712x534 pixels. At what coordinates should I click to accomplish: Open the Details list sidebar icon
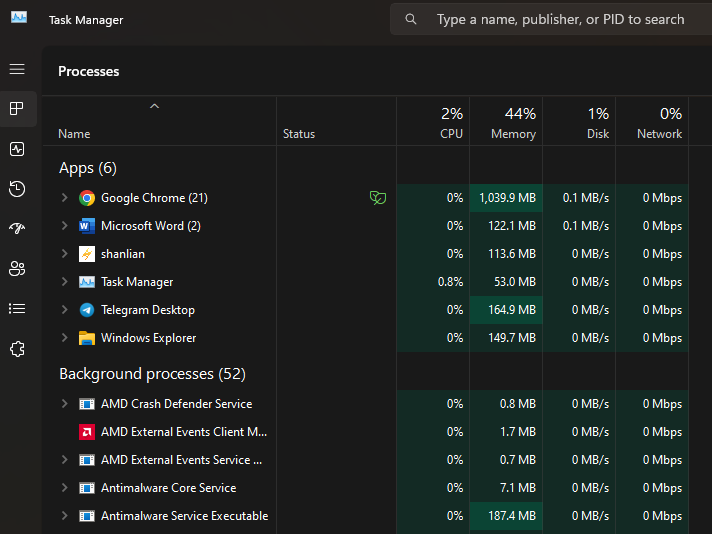coord(17,309)
